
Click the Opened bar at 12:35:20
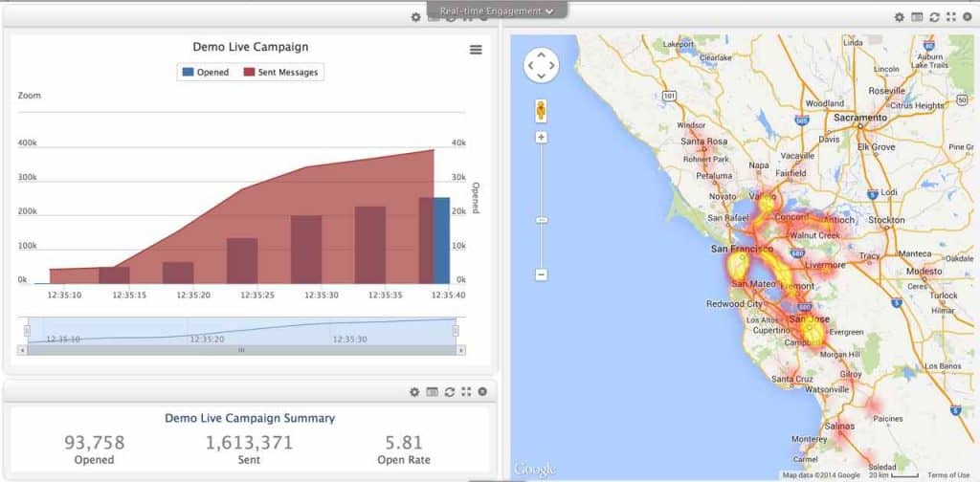point(178,273)
